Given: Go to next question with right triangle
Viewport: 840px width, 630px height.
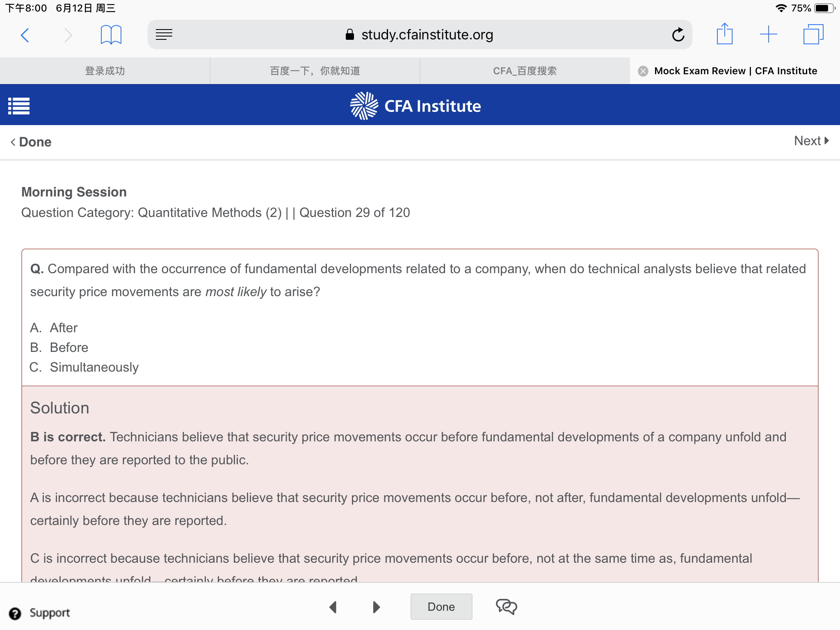Looking at the screenshot, I should click(x=376, y=607).
